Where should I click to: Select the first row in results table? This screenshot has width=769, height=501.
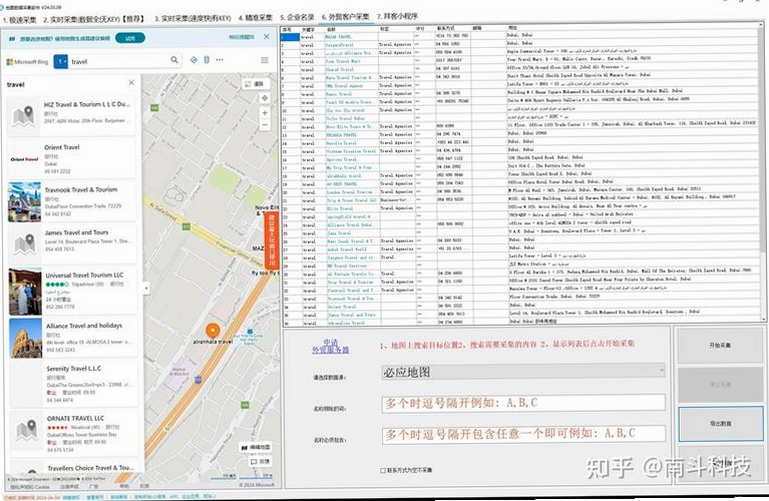tap(522, 36)
